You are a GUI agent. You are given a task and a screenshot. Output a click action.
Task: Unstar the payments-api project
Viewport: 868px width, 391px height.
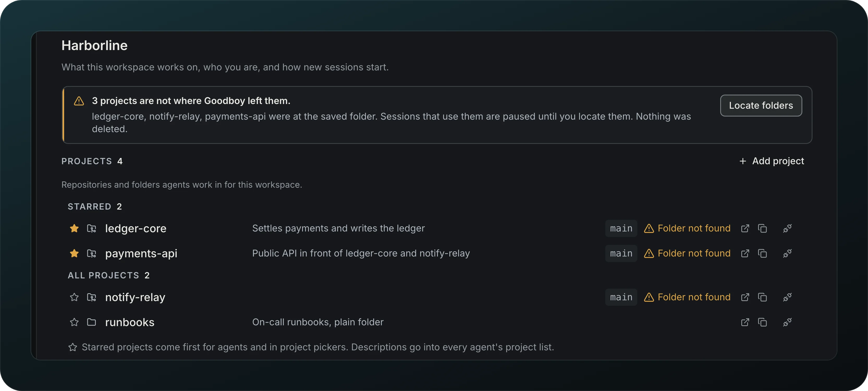pos(74,253)
